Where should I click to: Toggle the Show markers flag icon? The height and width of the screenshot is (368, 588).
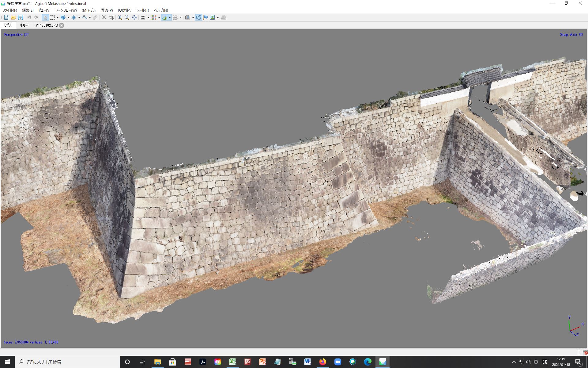tap(205, 17)
